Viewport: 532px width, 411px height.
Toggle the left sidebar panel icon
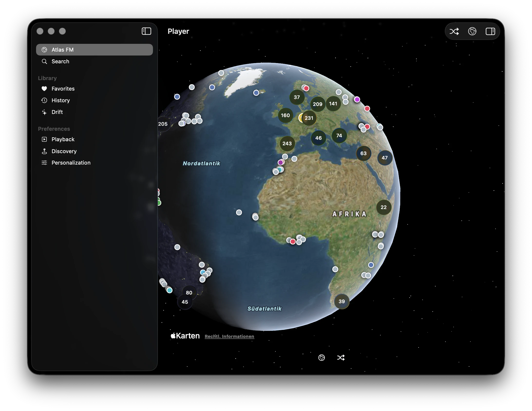(x=146, y=31)
